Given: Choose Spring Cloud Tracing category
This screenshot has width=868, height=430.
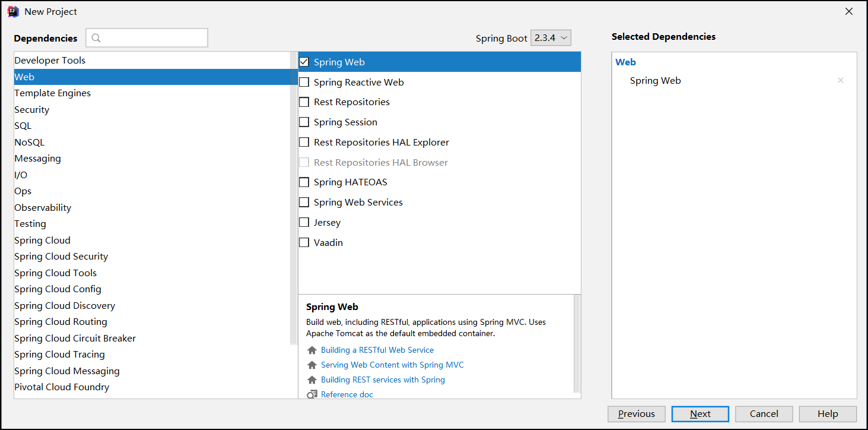Looking at the screenshot, I should 152,355.
